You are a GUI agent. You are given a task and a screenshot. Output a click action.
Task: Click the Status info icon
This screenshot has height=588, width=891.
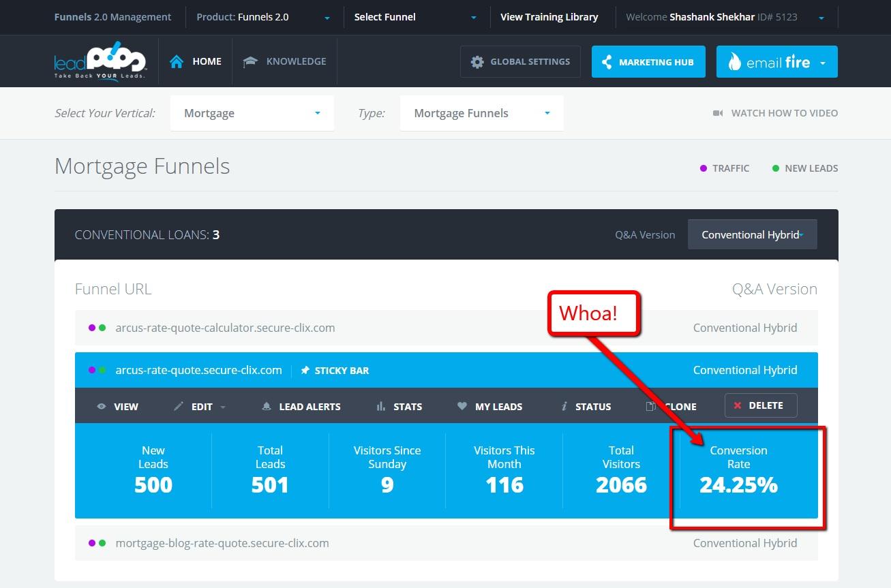564,406
